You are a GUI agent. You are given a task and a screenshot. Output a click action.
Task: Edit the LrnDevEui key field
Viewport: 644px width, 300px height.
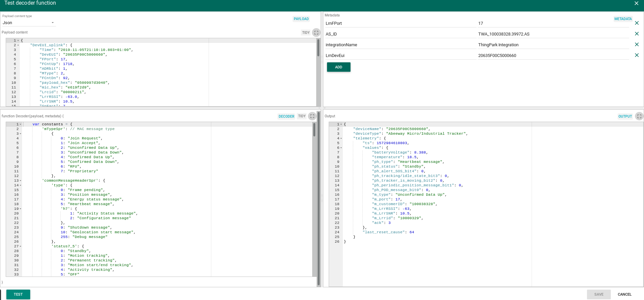point(400,55)
